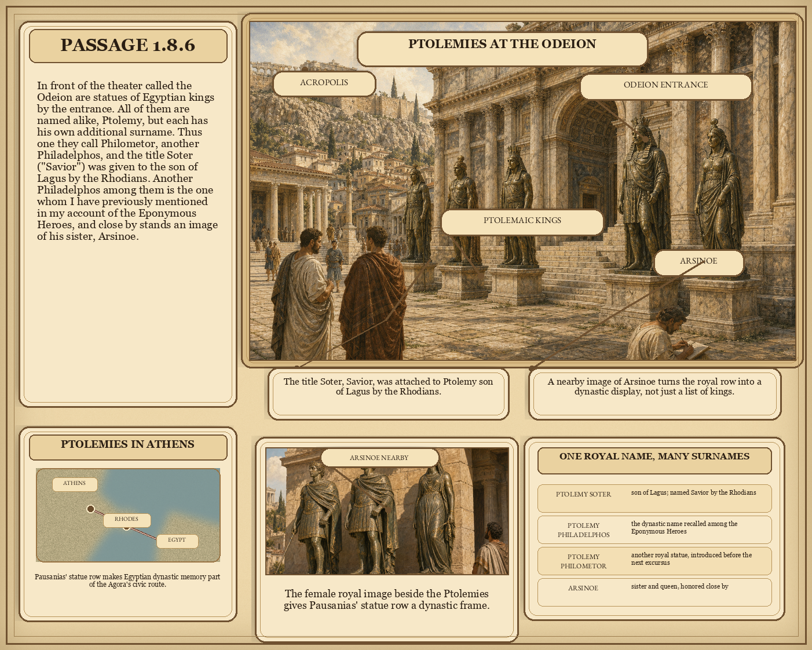Click 'another royal statue, introduced before the next excursus'
The image size is (812, 650).
point(692,559)
